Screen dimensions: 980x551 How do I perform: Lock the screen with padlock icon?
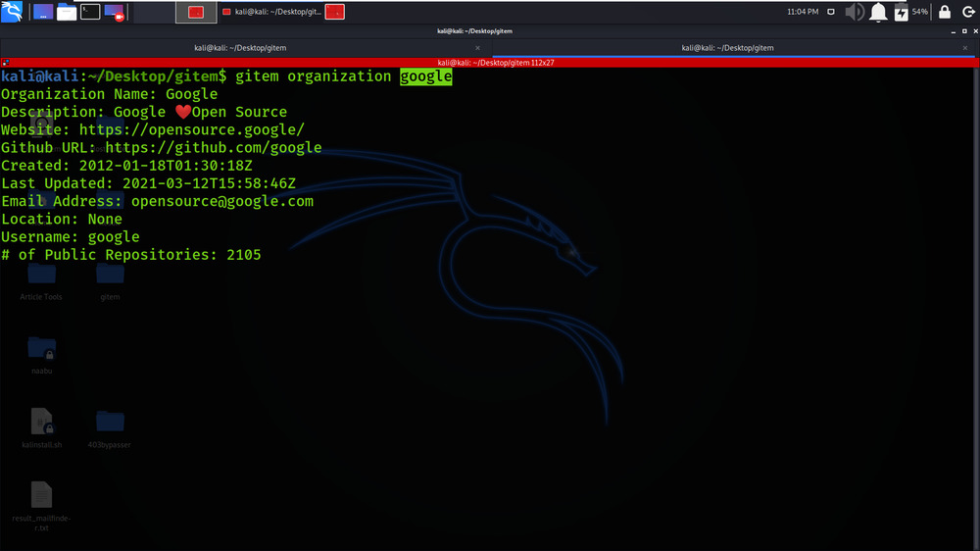tap(945, 12)
